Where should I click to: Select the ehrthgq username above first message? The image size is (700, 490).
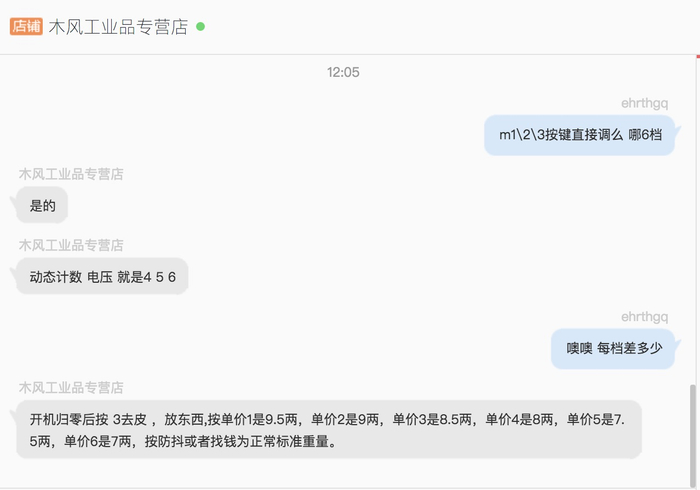click(x=644, y=103)
